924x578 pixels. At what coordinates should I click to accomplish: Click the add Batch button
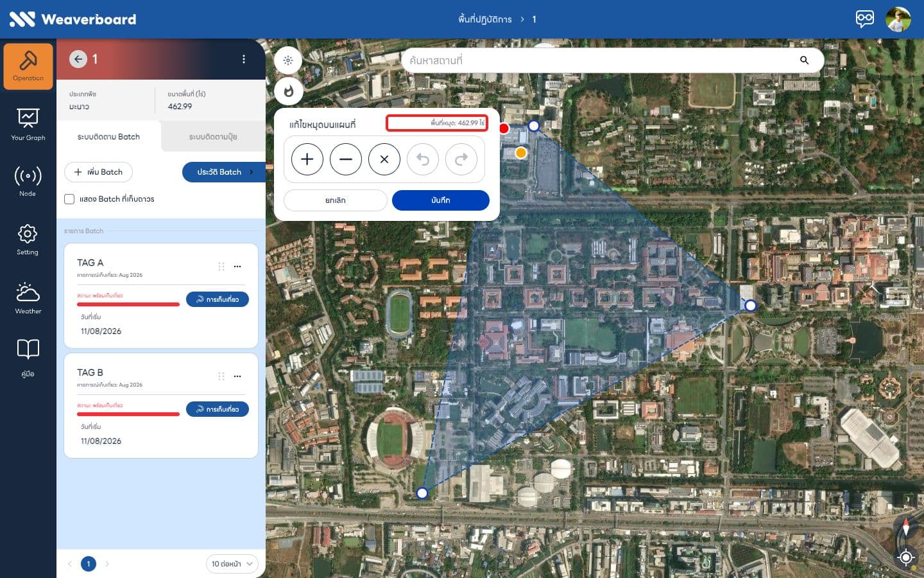98,172
